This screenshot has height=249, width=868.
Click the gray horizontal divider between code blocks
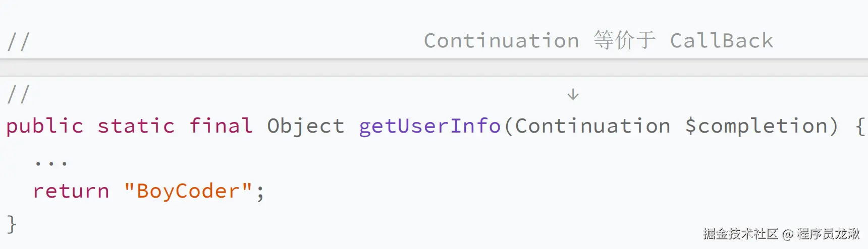[x=434, y=68]
